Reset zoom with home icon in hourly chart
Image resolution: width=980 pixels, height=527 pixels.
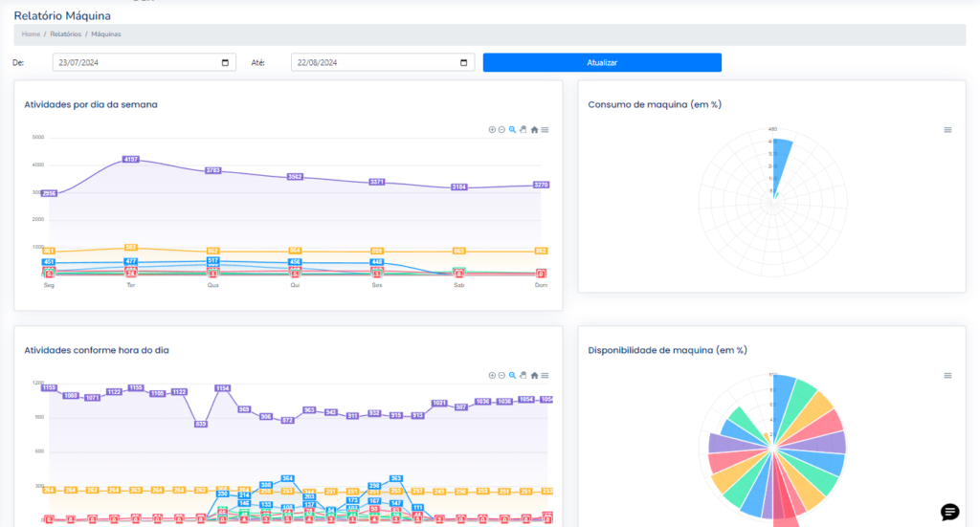(534, 375)
